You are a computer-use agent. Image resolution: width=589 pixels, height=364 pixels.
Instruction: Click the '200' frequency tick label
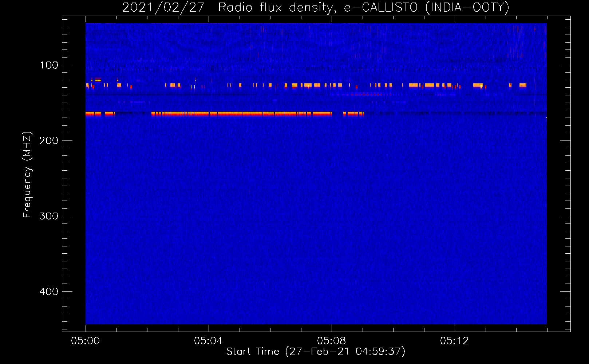coord(49,141)
